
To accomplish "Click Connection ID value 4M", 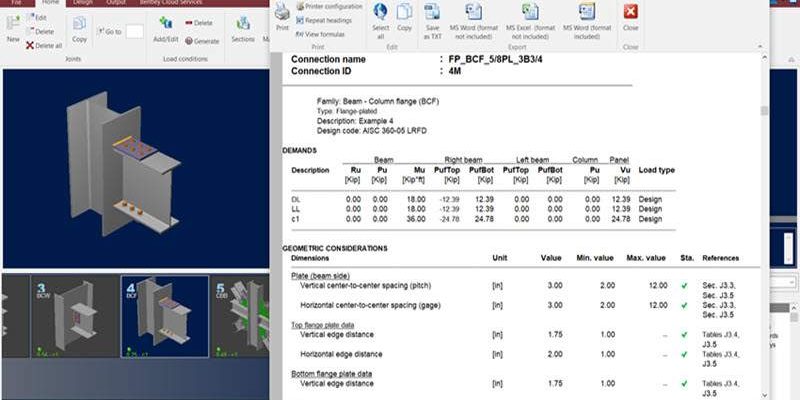I will coord(455,71).
